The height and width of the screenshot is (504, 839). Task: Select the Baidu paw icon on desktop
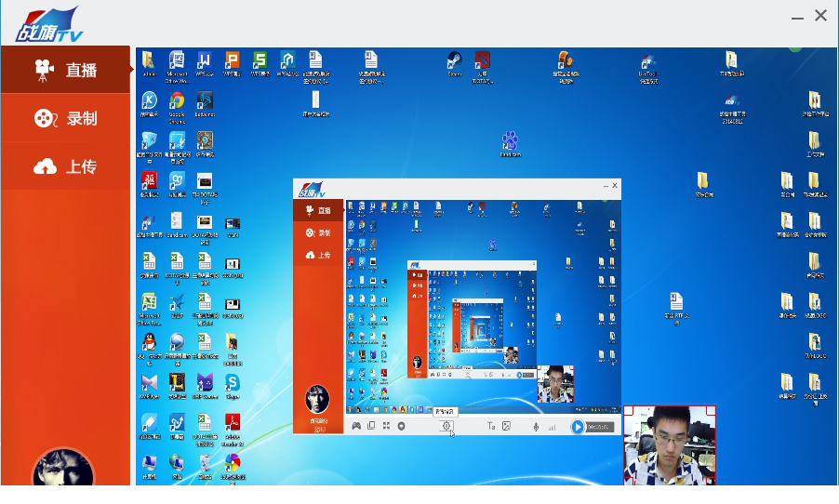[510, 144]
